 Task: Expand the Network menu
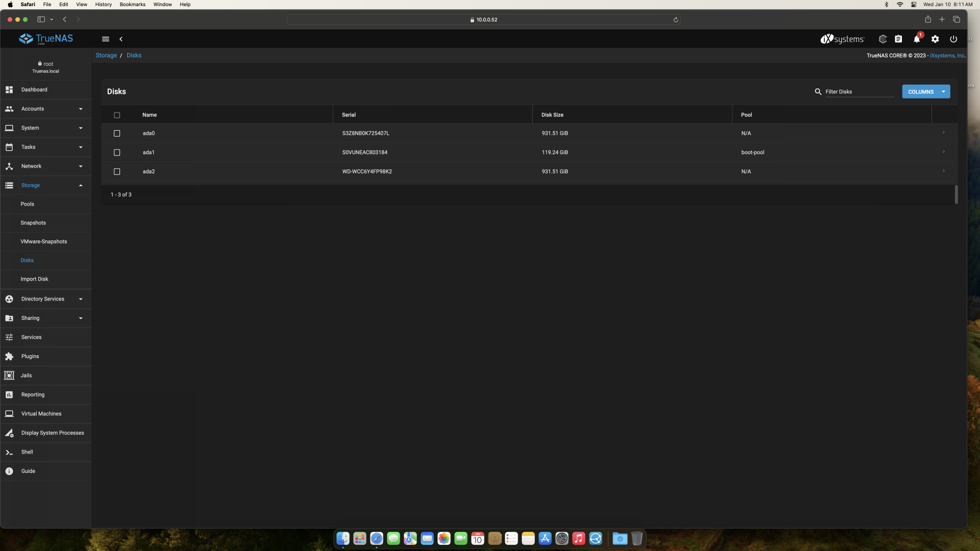pyautogui.click(x=46, y=166)
